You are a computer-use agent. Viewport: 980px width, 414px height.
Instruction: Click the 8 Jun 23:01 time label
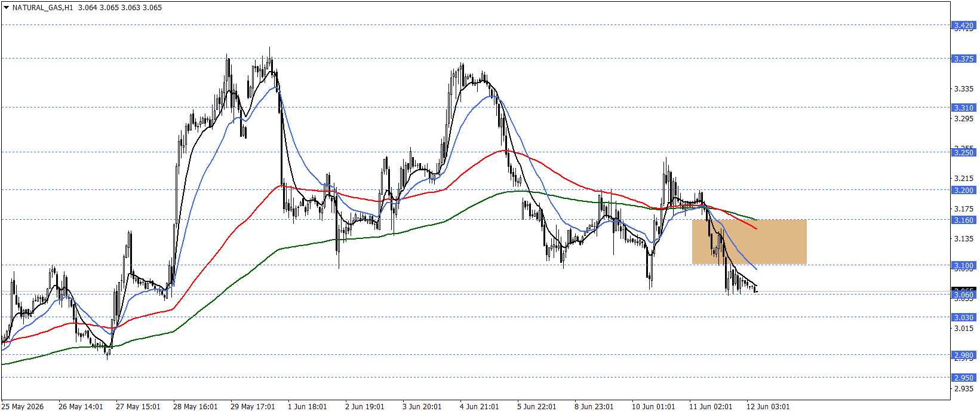click(594, 407)
